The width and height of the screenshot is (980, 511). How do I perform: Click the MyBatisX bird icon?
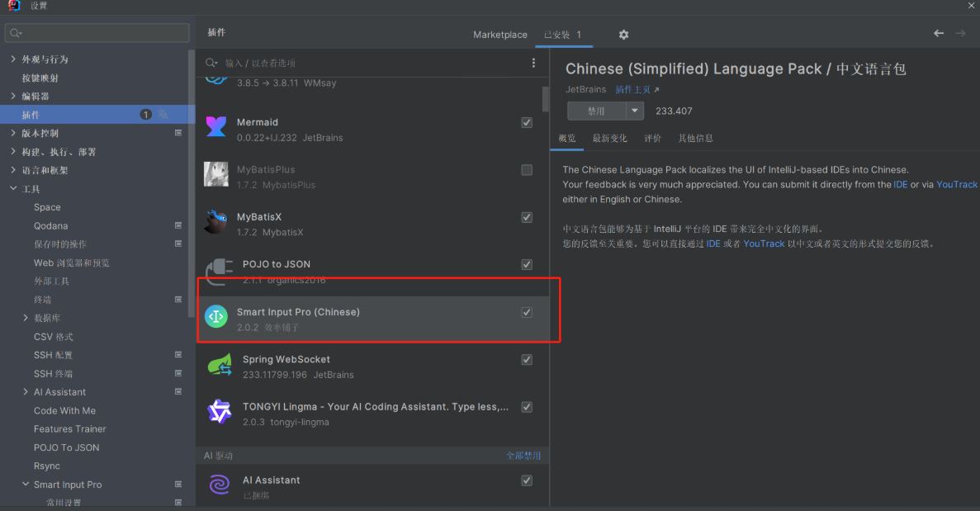click(x=216, y=222)
